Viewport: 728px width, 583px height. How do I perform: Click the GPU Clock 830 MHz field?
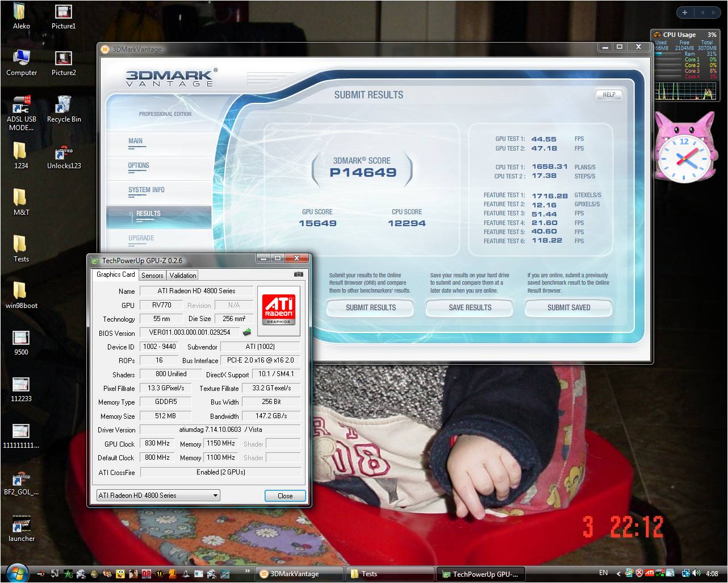(157, 443)
